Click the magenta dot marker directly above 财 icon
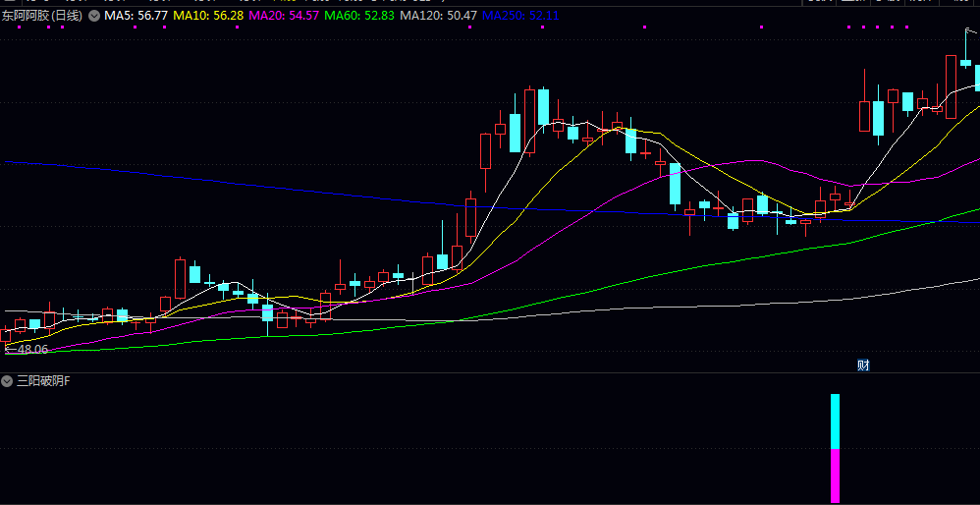 (x=864, y=28)
